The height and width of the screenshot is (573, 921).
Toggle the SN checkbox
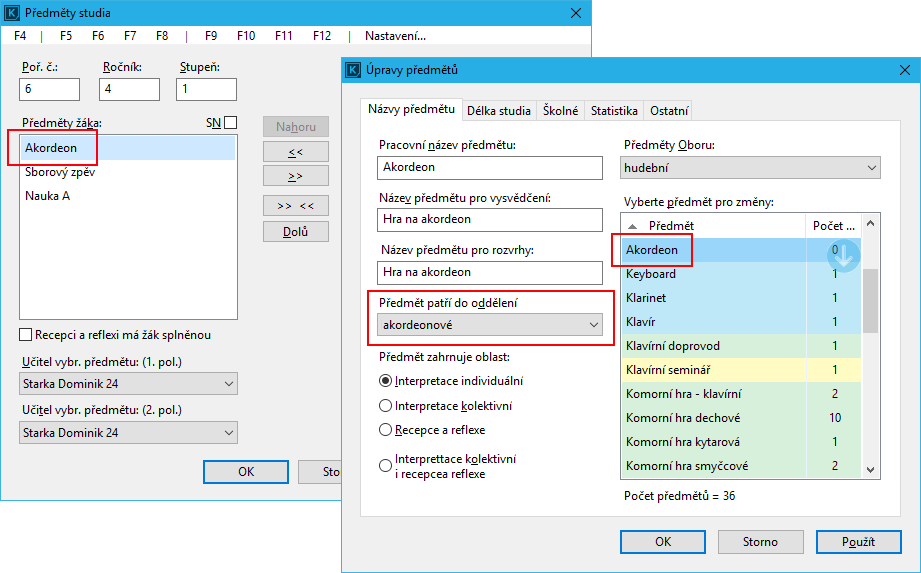pyautogui.click(x=231, y=123)
